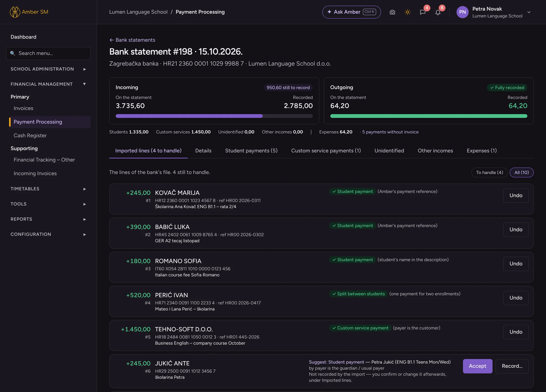Open the Other incomes tab
This screenshot has height=392, width=546.
[435, 150]
